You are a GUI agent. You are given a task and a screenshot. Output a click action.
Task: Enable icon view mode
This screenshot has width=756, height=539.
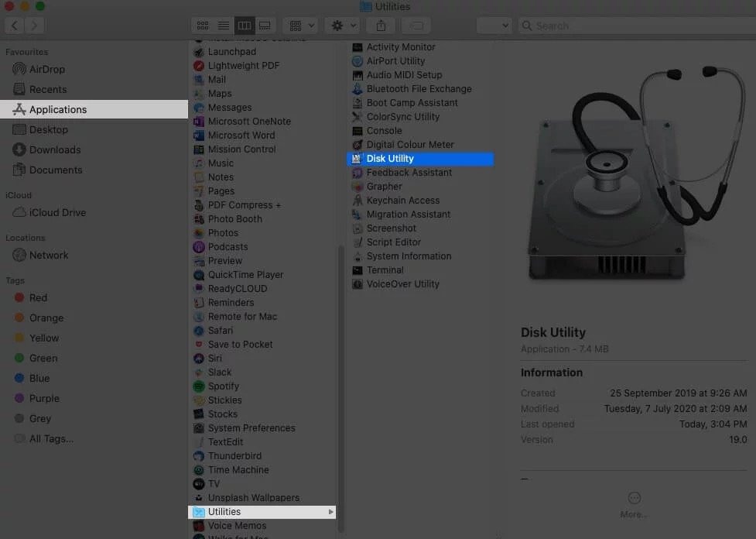pyautogui.click(x=202, y=25)
